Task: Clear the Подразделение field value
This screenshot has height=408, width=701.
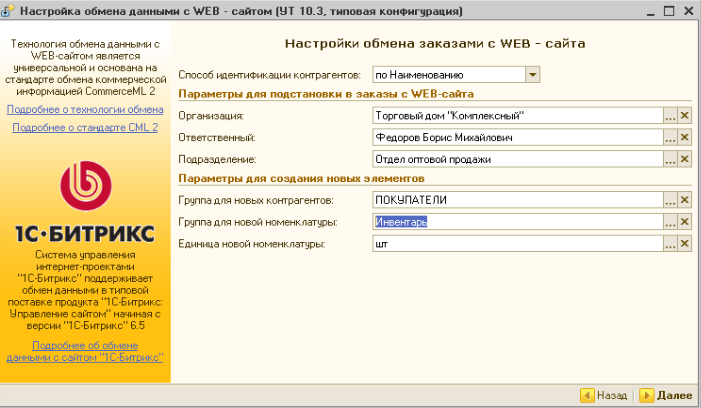Action: (x=685, y=158)
